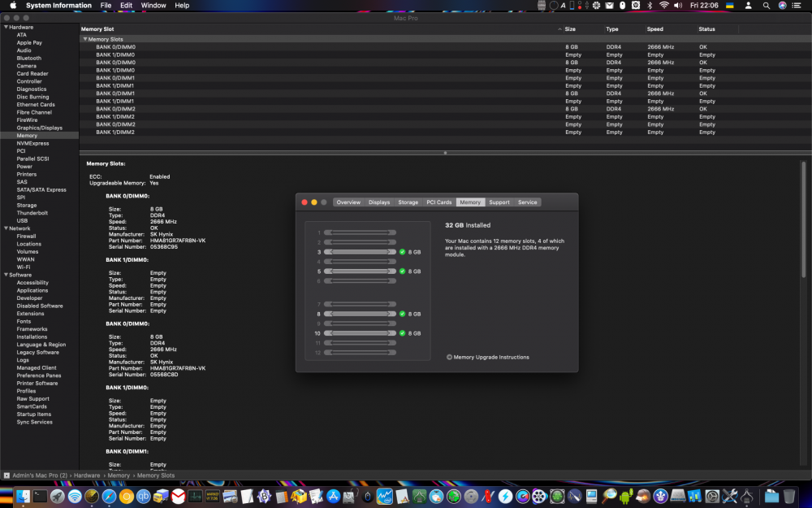Viewport: 812px width, 508px height.
Task: Open the Wi-Fi diagnostics app in Dock
Action: (x=75, y=497)
